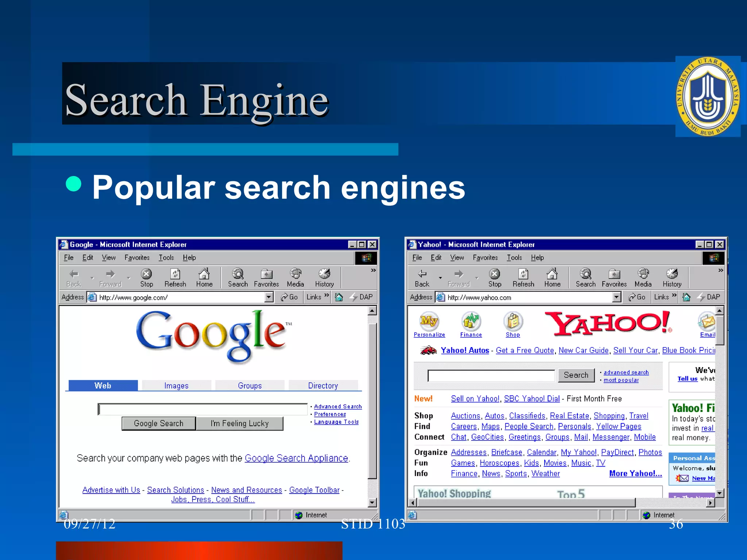Click inside Yahoo's search text box
The image size is (747, 560).
491,375
